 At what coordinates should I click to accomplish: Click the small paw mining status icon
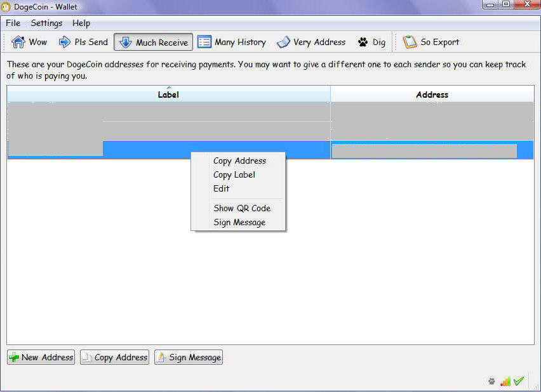(491, 381)
